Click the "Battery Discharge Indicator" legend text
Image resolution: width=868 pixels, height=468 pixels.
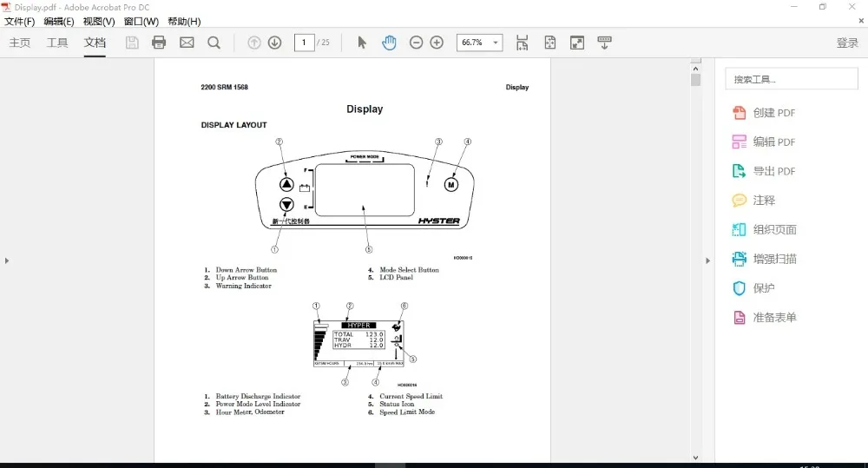tap(258, 396)
